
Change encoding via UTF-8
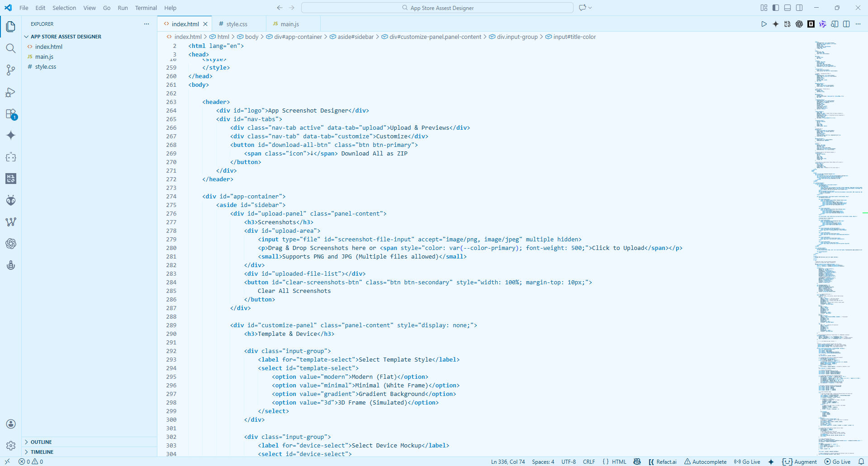click(x=569, y=461)
